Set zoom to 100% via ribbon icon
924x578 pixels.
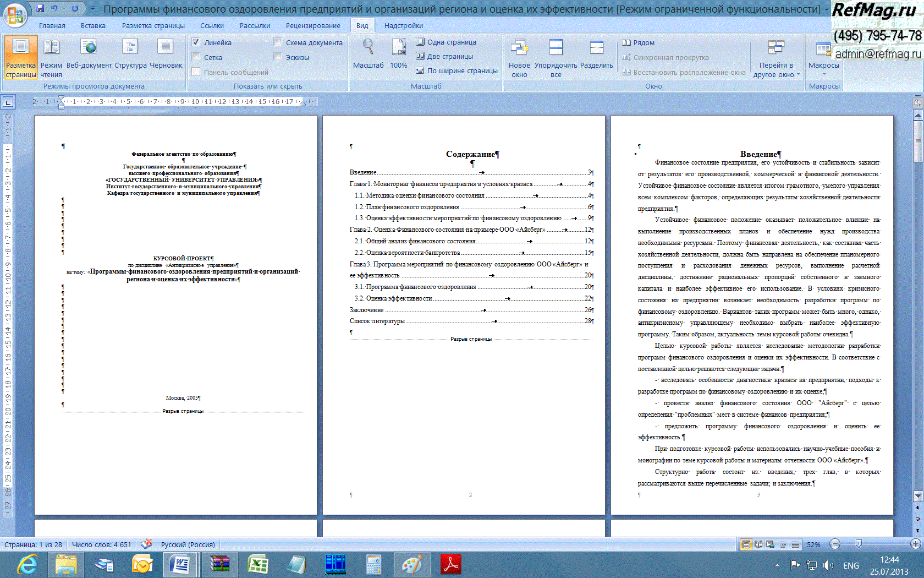(399, 48)
